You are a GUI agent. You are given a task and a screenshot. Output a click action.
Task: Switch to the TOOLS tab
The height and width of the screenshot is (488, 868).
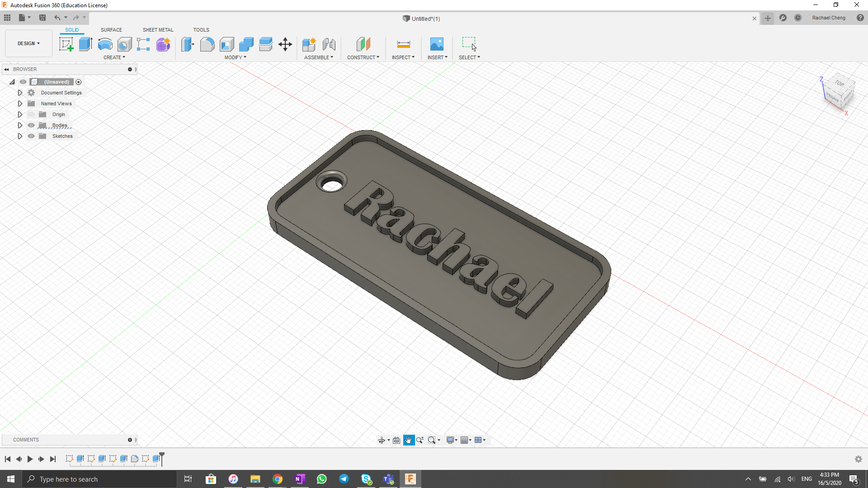pyautogui.click(x=201, y=30)
